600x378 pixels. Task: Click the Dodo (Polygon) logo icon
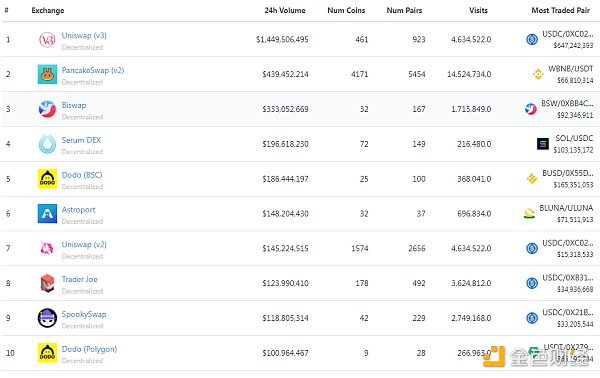(x=47, y=353)
